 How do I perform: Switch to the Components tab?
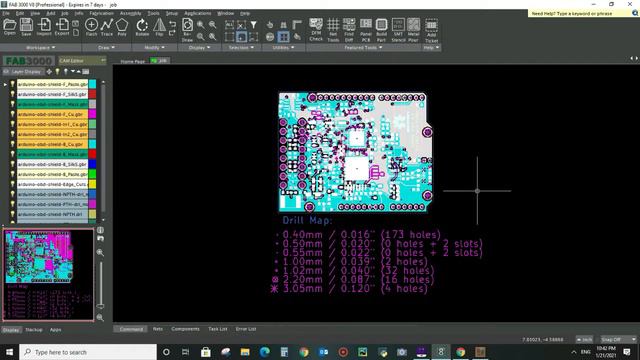(185, 329)
